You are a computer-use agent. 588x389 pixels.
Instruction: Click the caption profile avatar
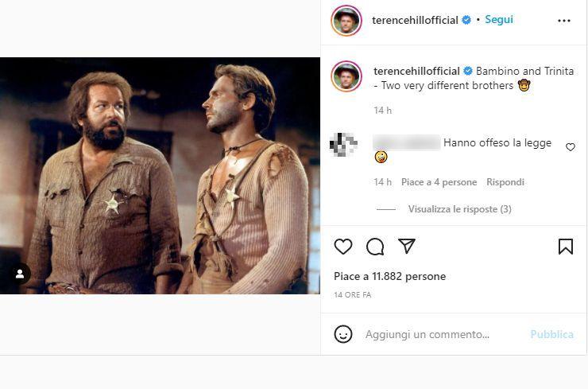pos(346,76)
